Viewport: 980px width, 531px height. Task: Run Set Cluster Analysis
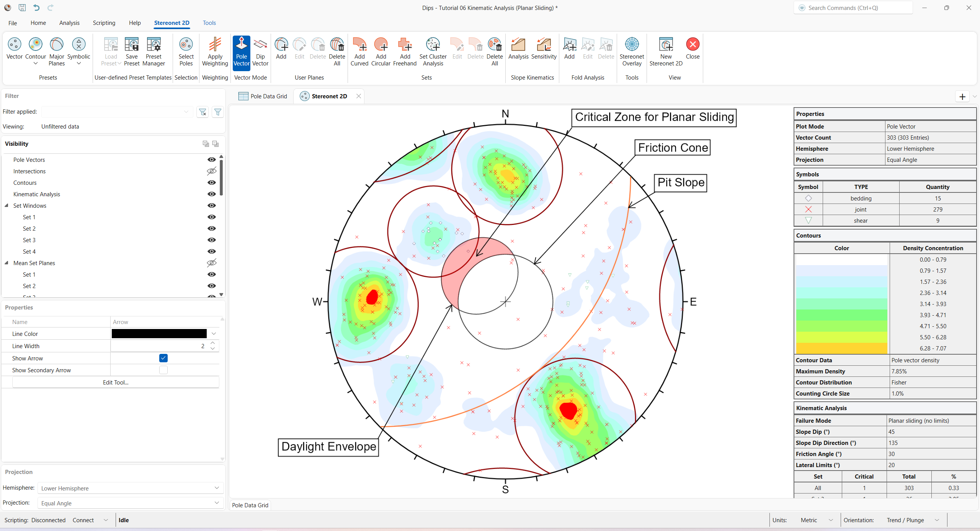pyautogui.click(x=433, y=52)
